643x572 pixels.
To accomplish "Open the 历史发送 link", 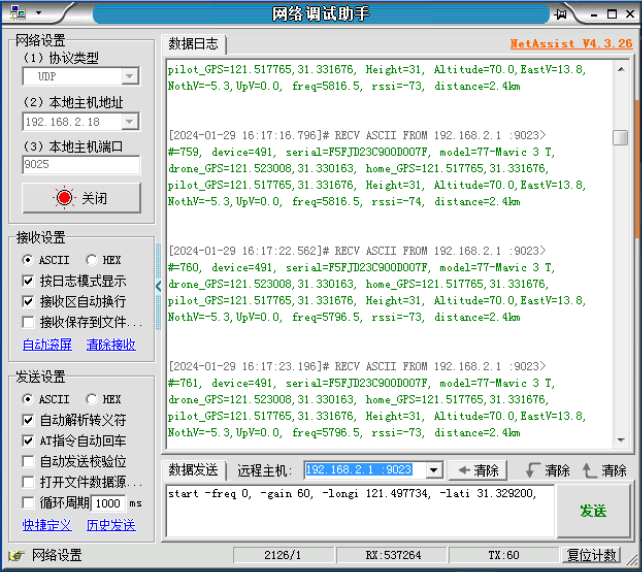I will point(111,525).
